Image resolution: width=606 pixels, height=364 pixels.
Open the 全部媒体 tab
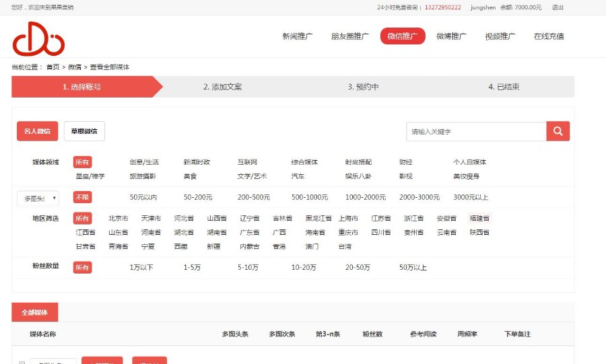[x=34, y=313]
